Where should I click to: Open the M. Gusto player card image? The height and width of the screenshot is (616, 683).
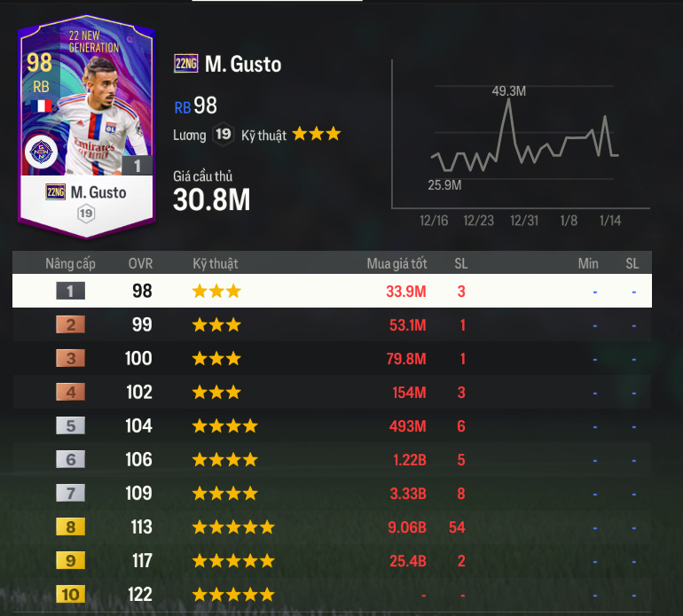click(86, 127)
